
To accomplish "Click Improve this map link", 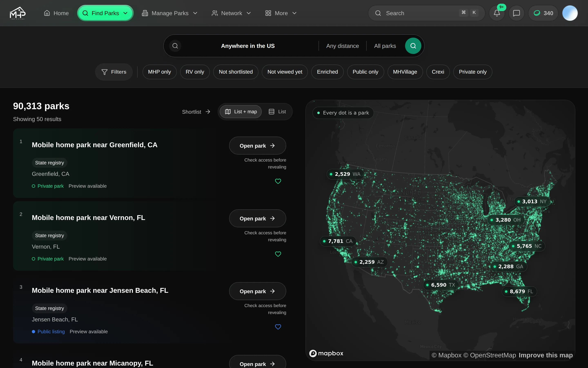I will pos(546,355).
